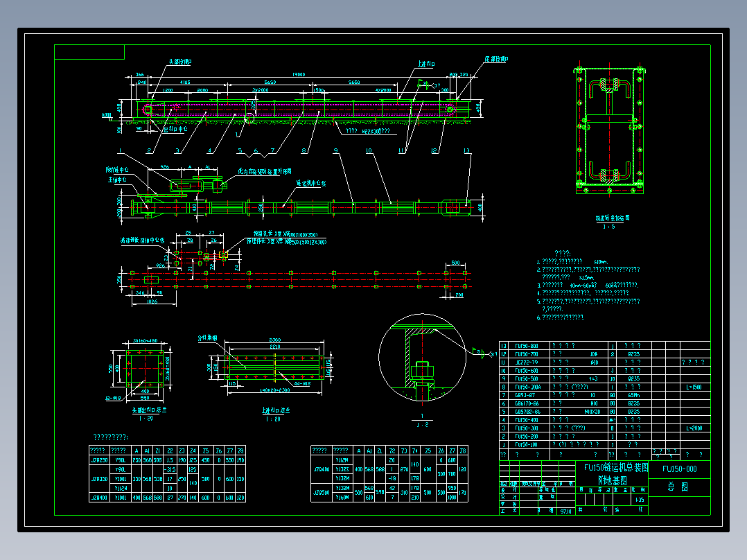Click the -19 value in right table

click(392, 478)
